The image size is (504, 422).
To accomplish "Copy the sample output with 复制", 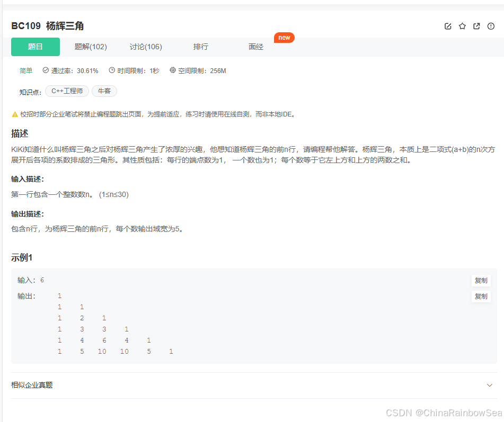I will tap(481, 297).
